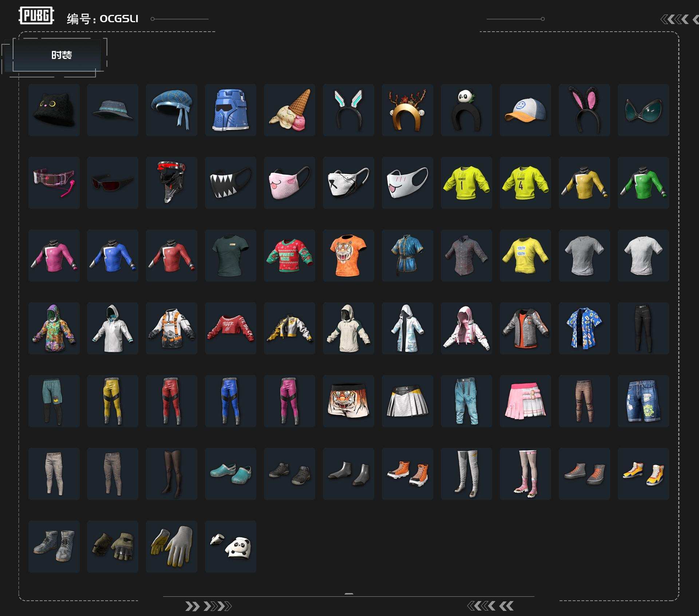Select the pink fishnet stockings boots
This screenshot has height=616, width=699.
[x=525, y=474]
